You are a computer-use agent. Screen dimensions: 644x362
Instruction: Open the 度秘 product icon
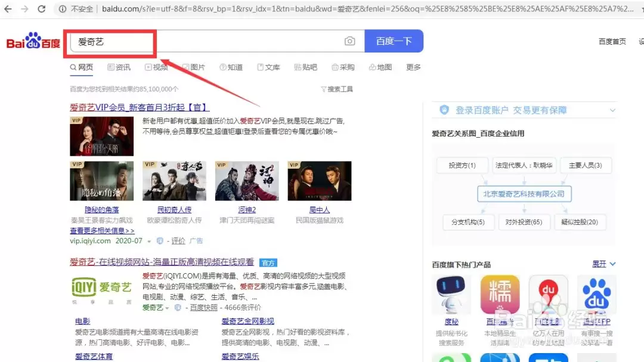451,295
